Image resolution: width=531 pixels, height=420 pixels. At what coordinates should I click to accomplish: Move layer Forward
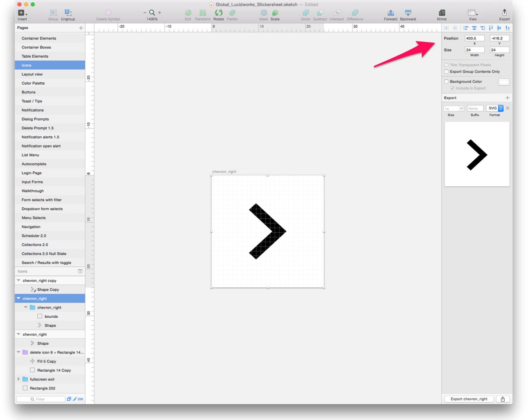pos(390,13)
